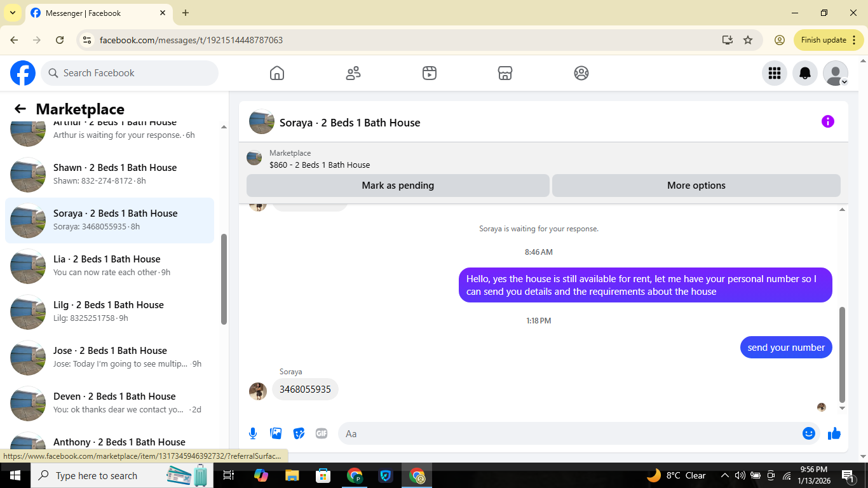Click the Facebook logo

(23, 73)
